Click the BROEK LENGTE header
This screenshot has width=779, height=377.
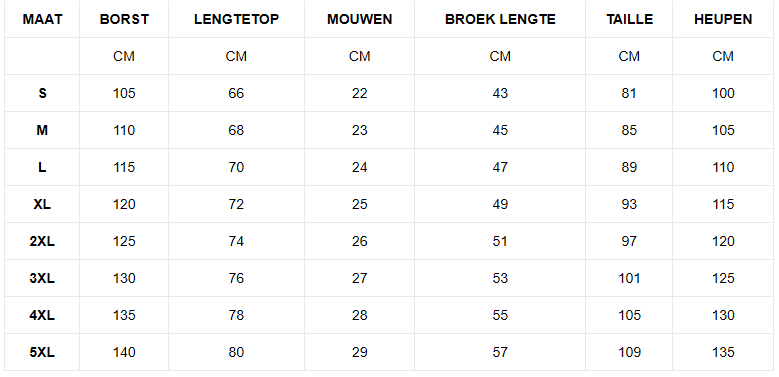coord(500,19)
